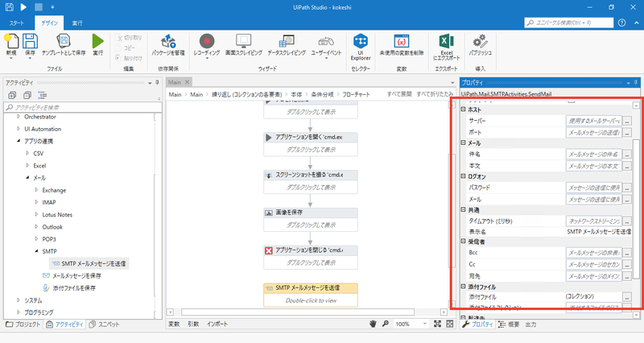Open editor for サーバー property
This screenshot has height=343, width=644.
click(x=627, y=122)
